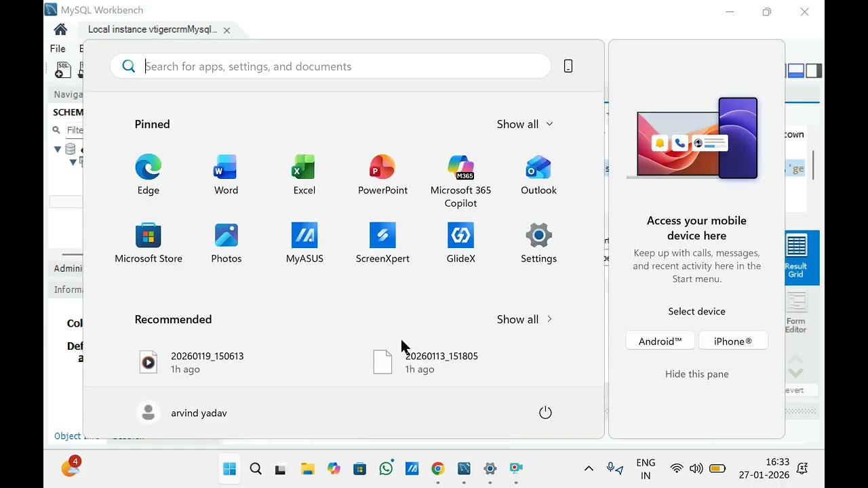Open notifications do-not-disturb bell icon
The image size is (868, 488).
click(803, 468)
